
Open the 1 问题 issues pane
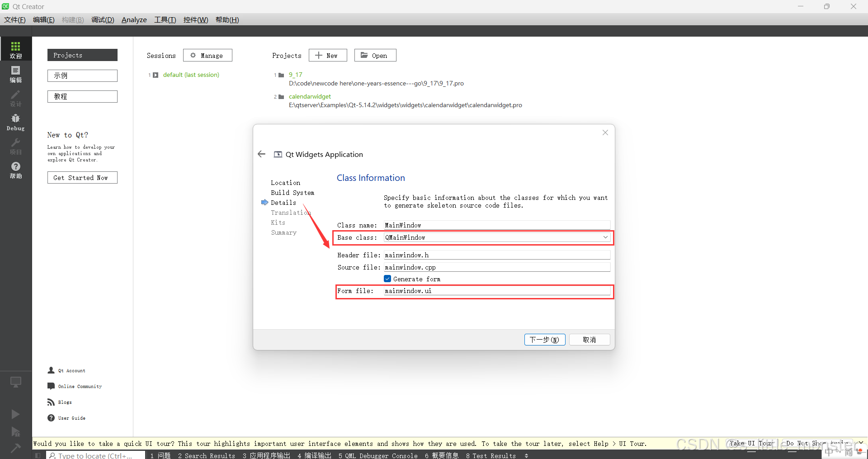[160, 455]
